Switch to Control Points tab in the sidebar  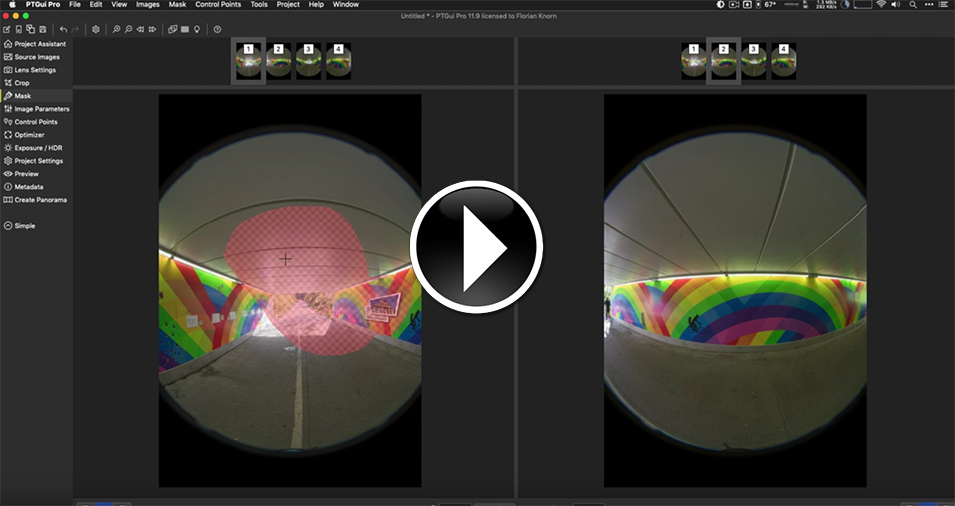[x=36, y=122]
